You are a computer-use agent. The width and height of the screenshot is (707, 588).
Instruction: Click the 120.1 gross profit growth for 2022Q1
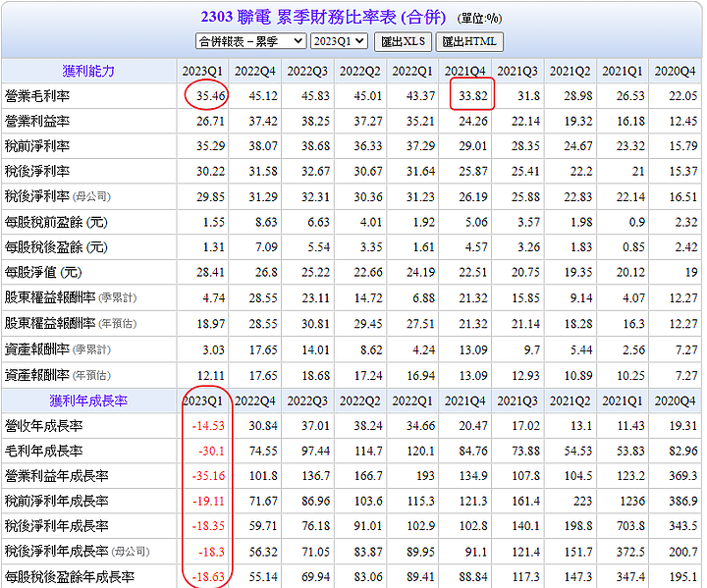point(420,451)
